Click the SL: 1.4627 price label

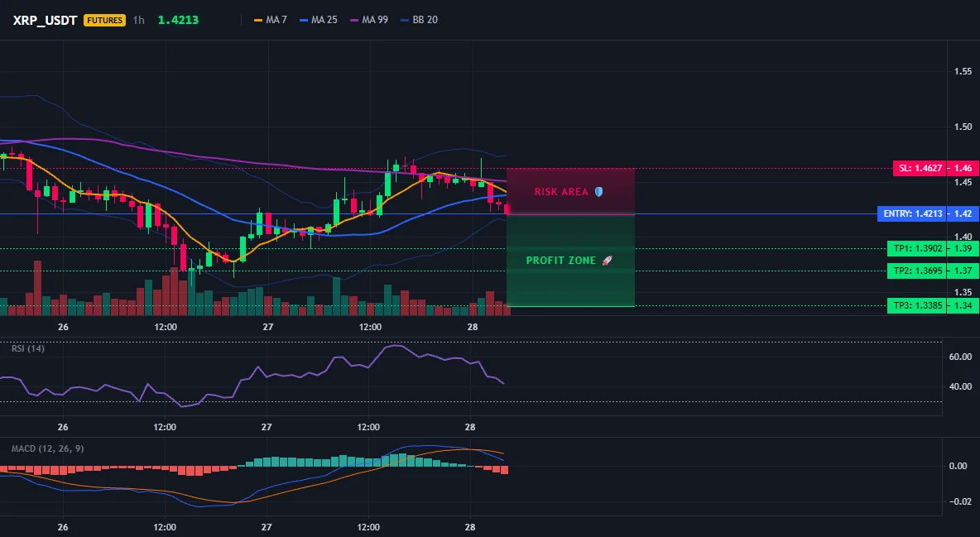pos(919,168)
